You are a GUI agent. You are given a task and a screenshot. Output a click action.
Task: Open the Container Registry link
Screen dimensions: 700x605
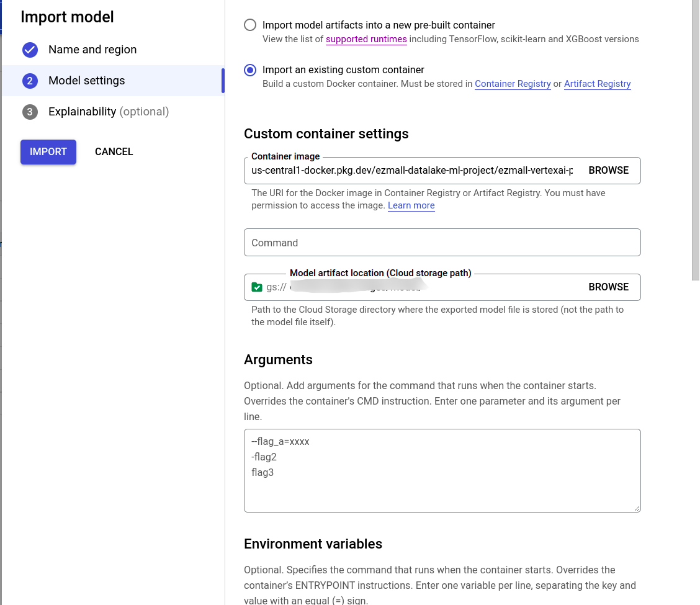click(x=513, y=84)
